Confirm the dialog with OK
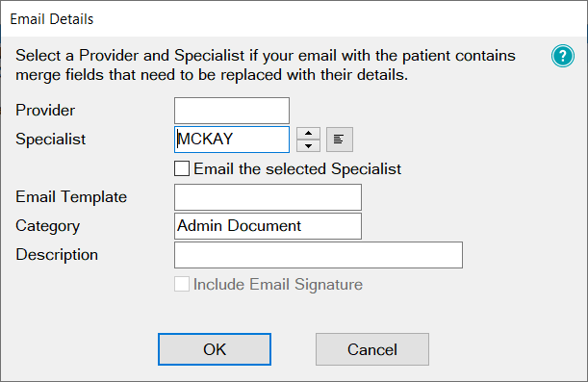The width and height of the screenshot is (588, 382). point(215,349)
